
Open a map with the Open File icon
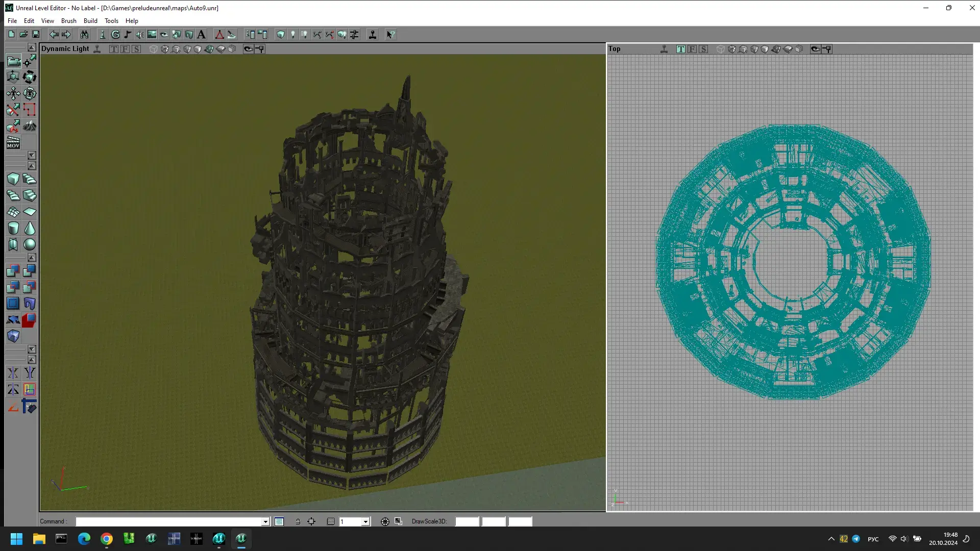point(23,34)
